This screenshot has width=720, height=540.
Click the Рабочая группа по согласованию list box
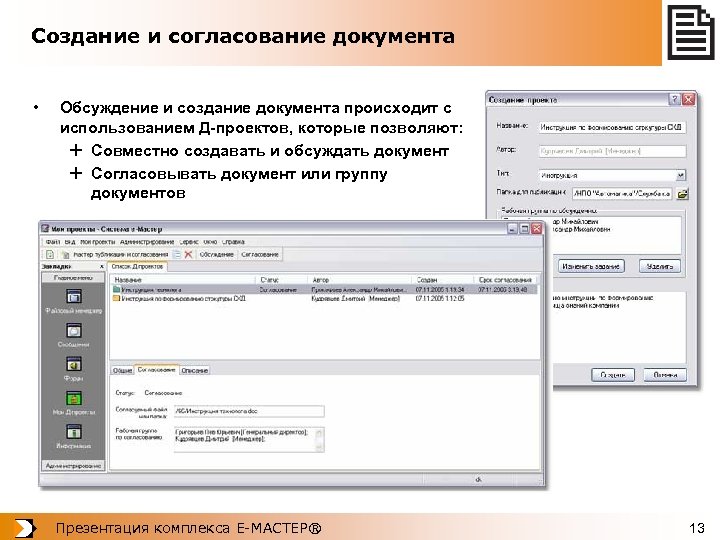point(249,440)
